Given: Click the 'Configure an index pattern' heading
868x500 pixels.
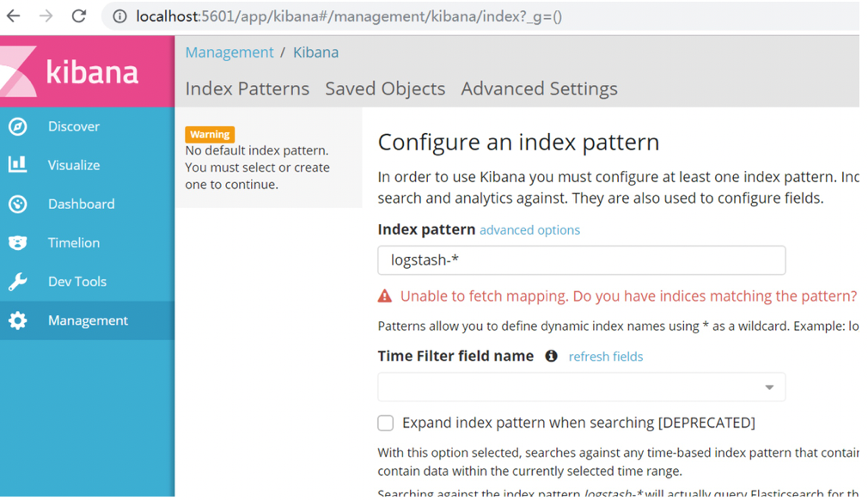Looking at the screenshot, I should click(519, 143).
